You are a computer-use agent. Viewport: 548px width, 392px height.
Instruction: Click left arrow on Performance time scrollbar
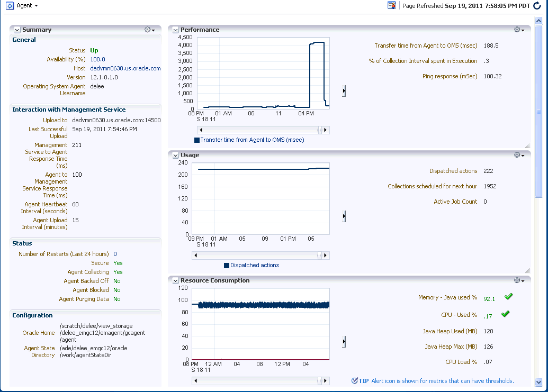[x=201, y=130]
